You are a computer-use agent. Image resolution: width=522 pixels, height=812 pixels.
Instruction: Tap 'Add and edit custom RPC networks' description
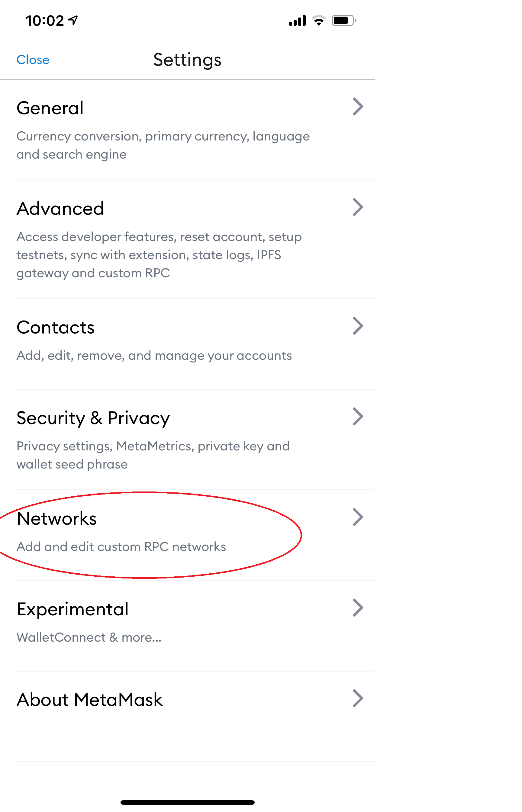pos(121,547)
